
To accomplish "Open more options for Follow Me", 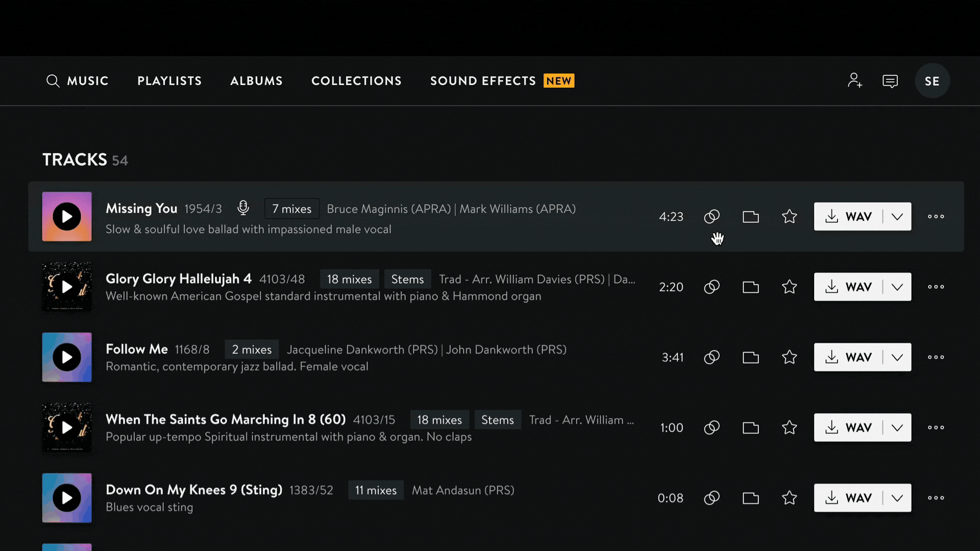I will pyautogui.click(x=936, y=357).
